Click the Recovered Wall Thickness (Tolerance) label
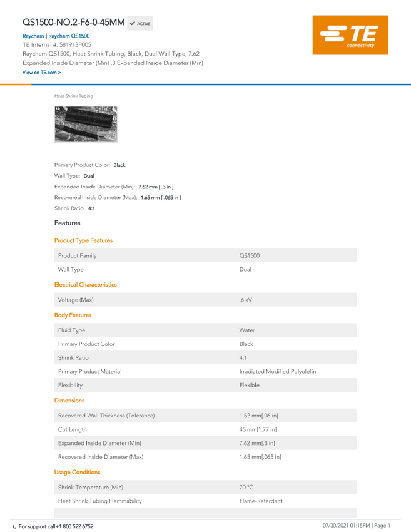Image resolution: width=411 pixels, height=532 pixels. [106, 416]
